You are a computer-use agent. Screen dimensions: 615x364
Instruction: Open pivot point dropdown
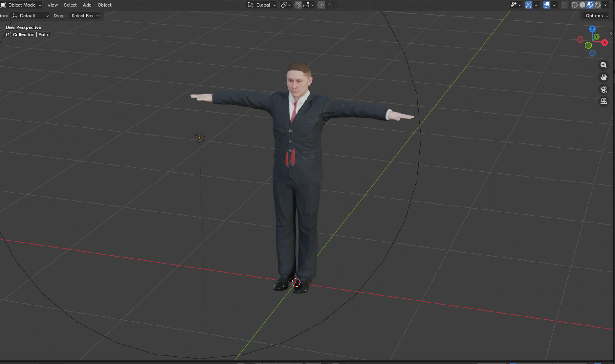286,5
